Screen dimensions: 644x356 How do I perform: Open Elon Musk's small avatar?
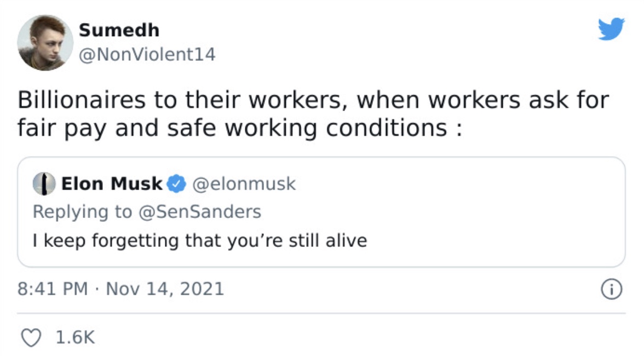coord(44,183)
